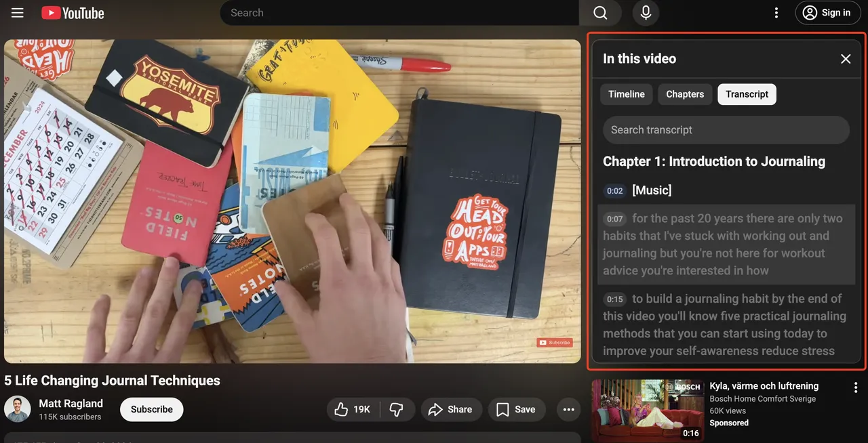Click the video title 5 Life Changing Journal Techniques
Image resolution: width=868 pixels, height=443 pixels.
pos(113,381)
